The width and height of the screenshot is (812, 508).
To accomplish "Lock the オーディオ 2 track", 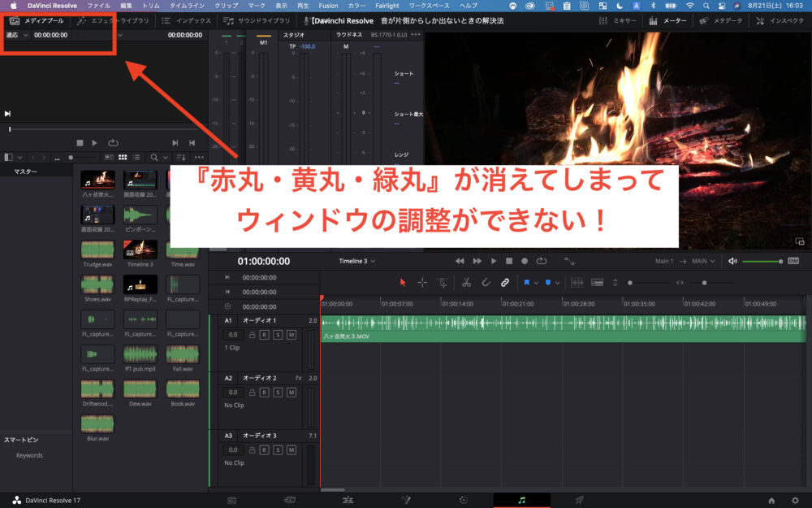I will (x=252, y=393).
